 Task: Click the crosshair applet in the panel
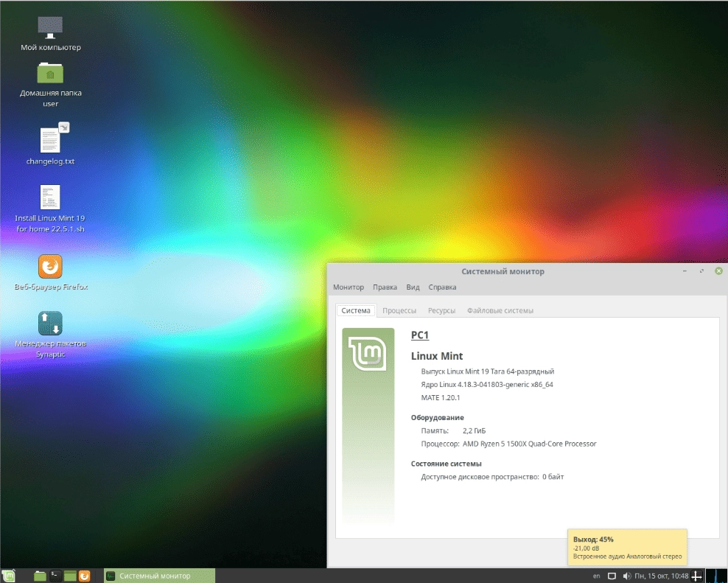point(696,576)
